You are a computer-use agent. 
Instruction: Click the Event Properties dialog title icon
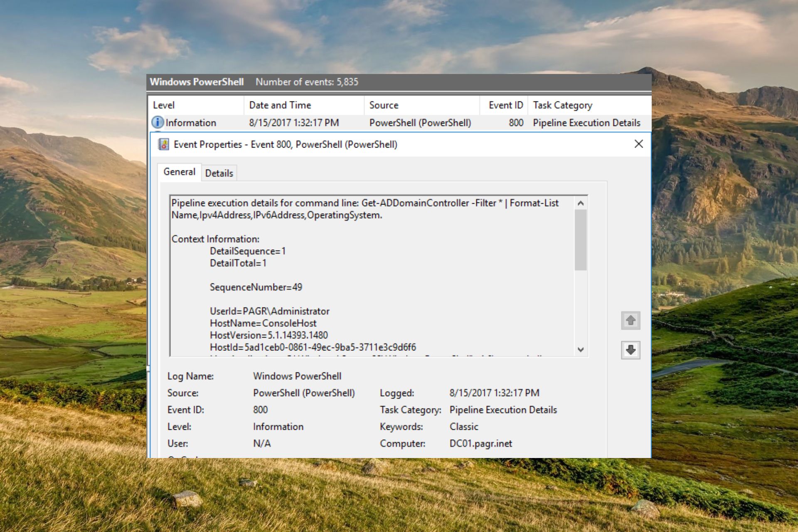(164, 144)
